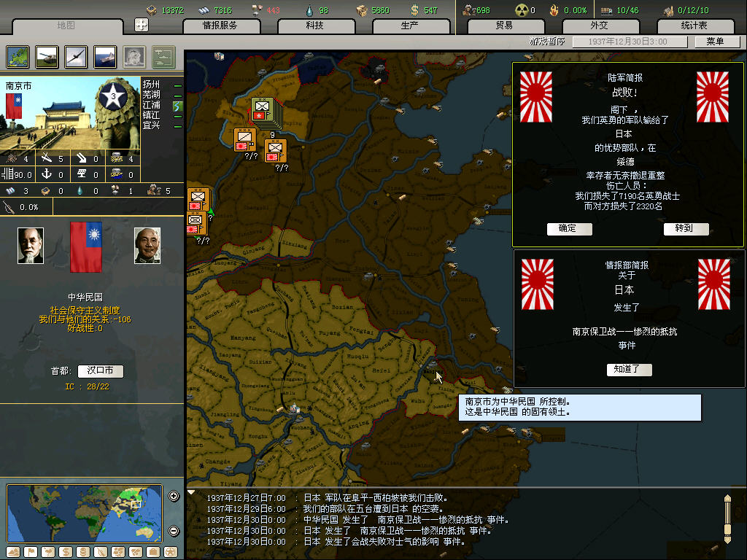Click the world minimap
747x560 pixels.
pos(85,513)
